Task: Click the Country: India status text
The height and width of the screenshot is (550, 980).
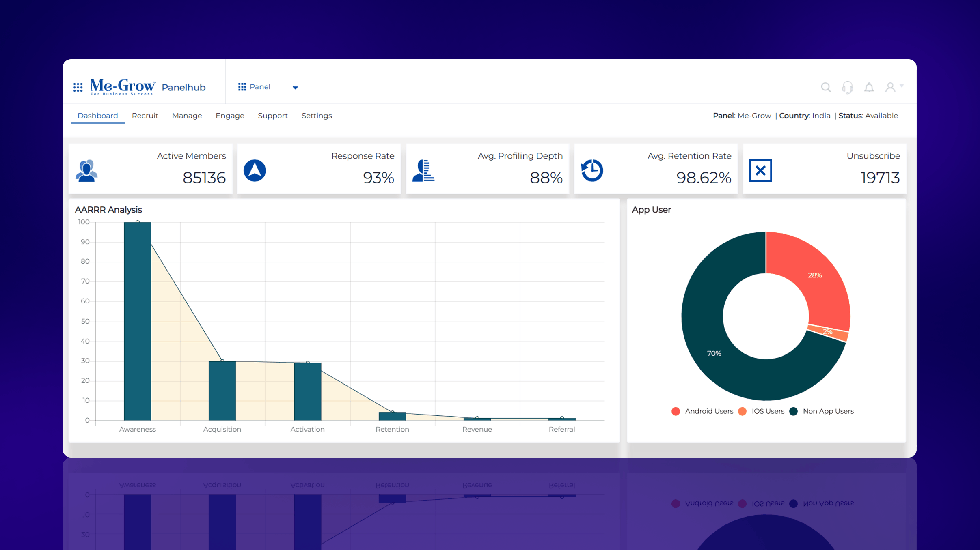Action: click(x=805, y=116)
